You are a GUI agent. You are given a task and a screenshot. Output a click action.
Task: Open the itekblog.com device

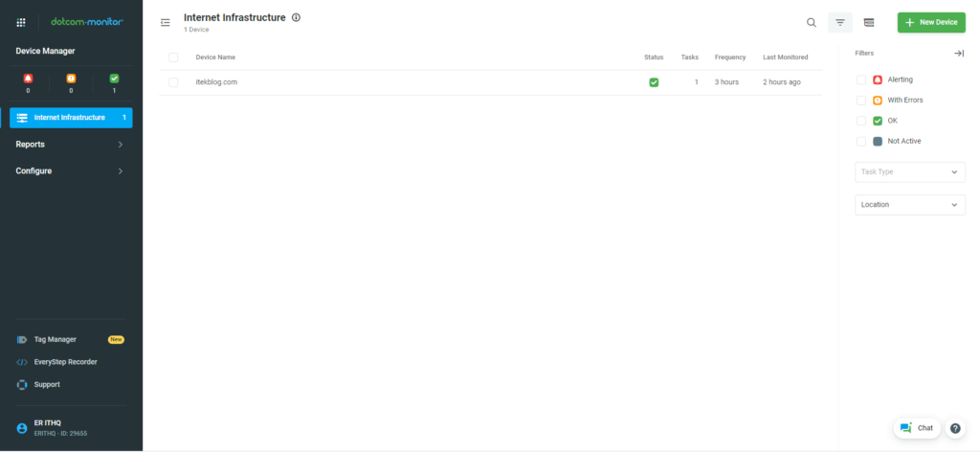tap(216, 82)
